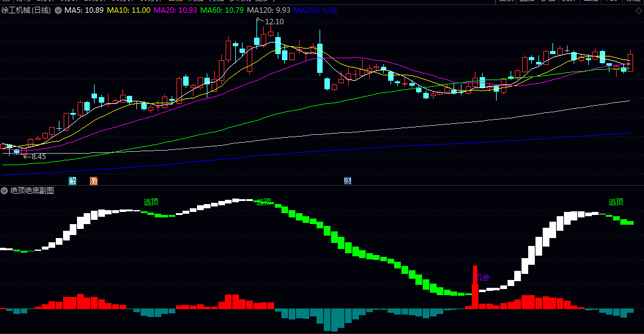The width and height of the screenshot is (644, 334).
Task: Select the MA20: 10.93 indicator label
Action: [175, 10]
